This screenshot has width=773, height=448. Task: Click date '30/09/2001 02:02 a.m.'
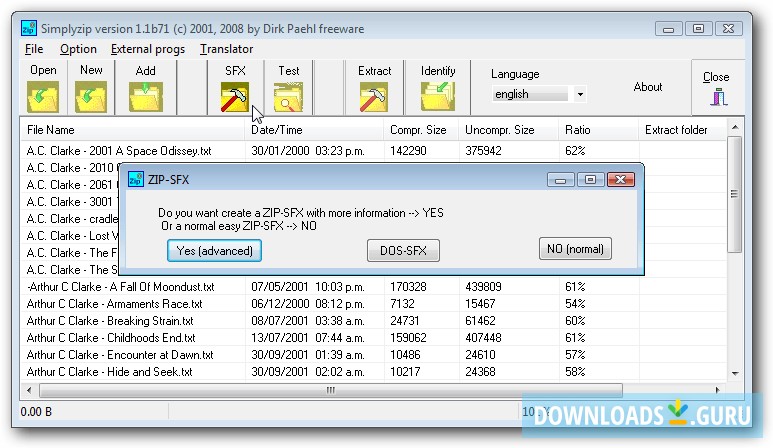pos(308,372)
